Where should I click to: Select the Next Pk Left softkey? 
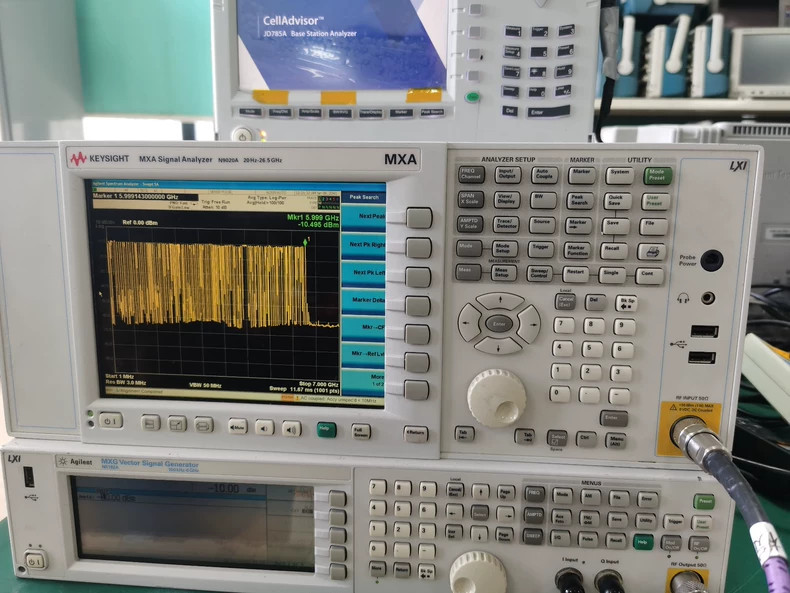coord(363,274)
